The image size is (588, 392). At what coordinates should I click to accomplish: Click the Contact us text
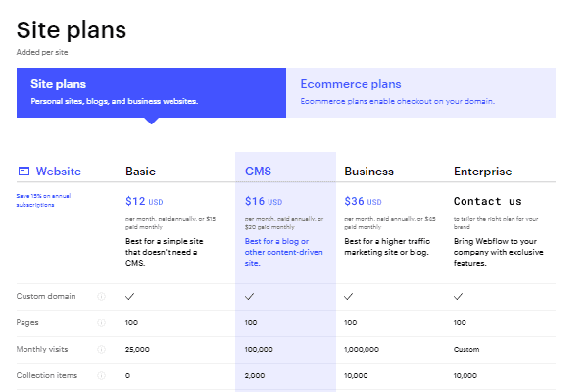point(487,202)
